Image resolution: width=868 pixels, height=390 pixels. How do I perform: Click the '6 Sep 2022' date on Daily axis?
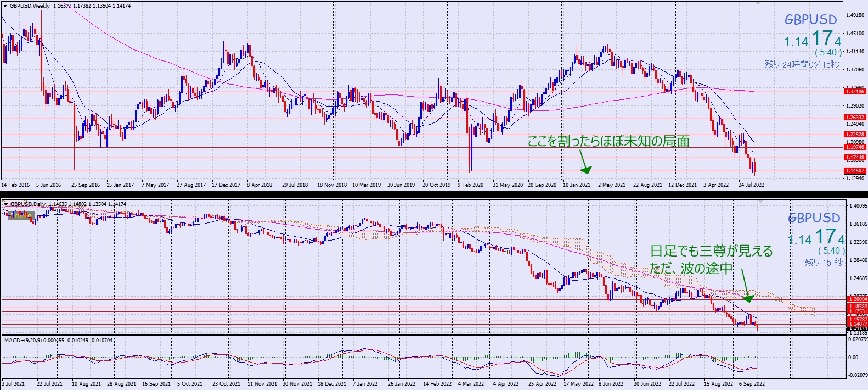pos(752,384)
